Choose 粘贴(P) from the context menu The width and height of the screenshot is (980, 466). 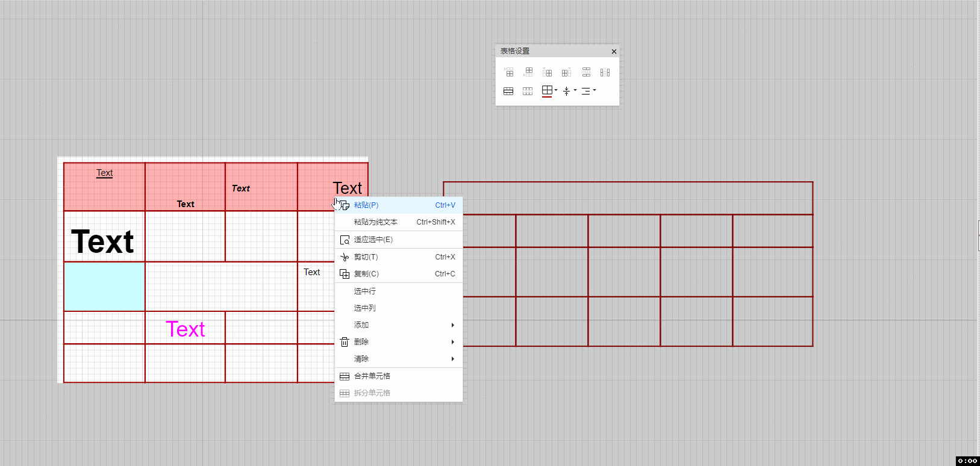coord(399,205)
